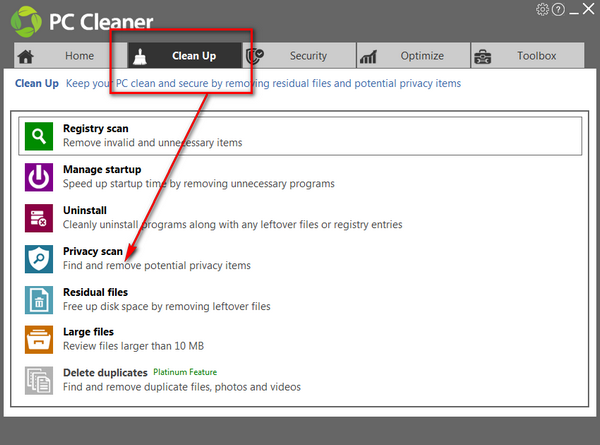
Task: Click the Platinum Feature label
Action: (x=184, y=373)
